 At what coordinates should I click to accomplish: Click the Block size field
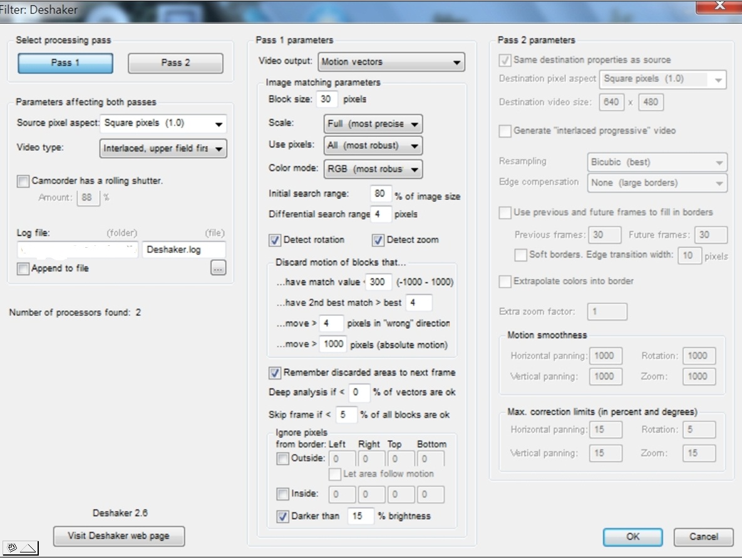pyautogui.click(x=327, y=99)
